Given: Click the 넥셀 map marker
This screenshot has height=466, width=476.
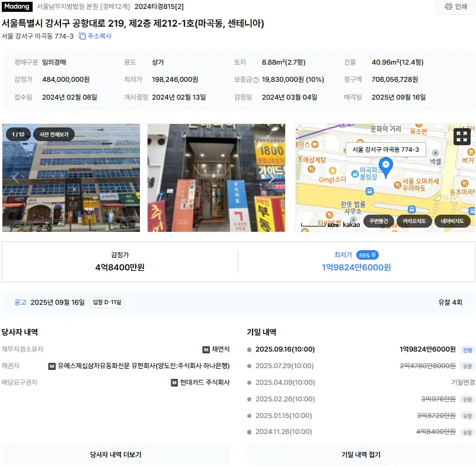Looking at the screenshot, I should click(435, 153).
